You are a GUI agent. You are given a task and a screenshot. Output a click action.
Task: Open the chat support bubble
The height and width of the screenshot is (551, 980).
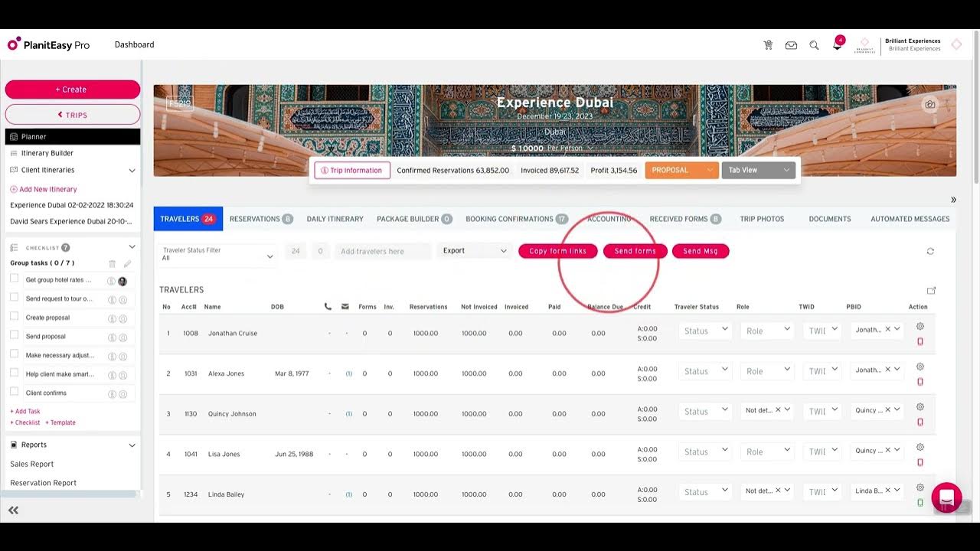pos(946,497)
